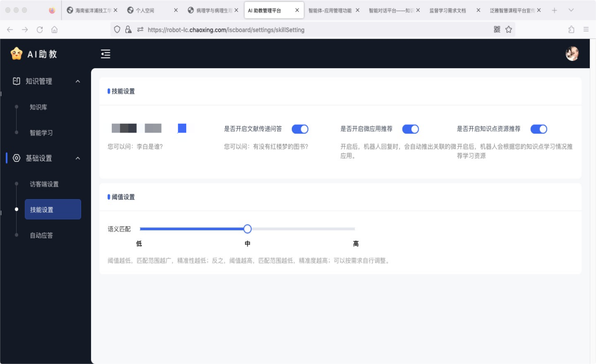Click the sidebar collapse hamburger icon
Screen dimensions: 596x364
(x=106, y=54)
